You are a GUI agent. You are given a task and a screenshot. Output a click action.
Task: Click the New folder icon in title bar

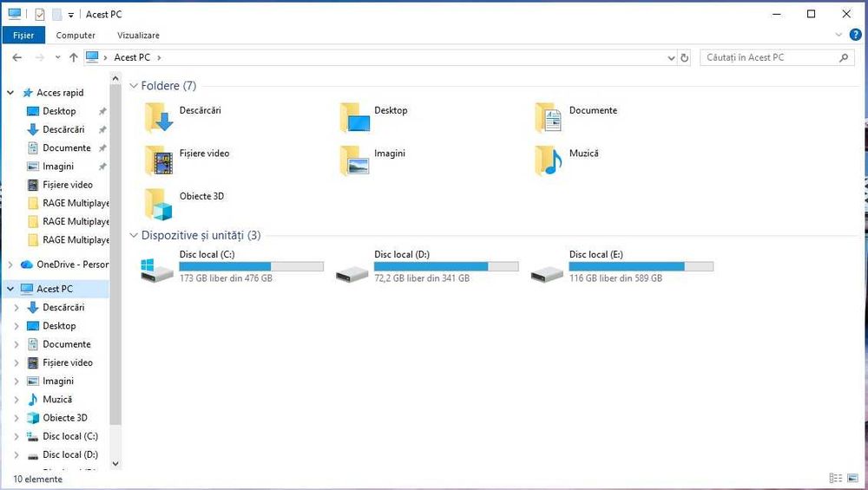56,15
